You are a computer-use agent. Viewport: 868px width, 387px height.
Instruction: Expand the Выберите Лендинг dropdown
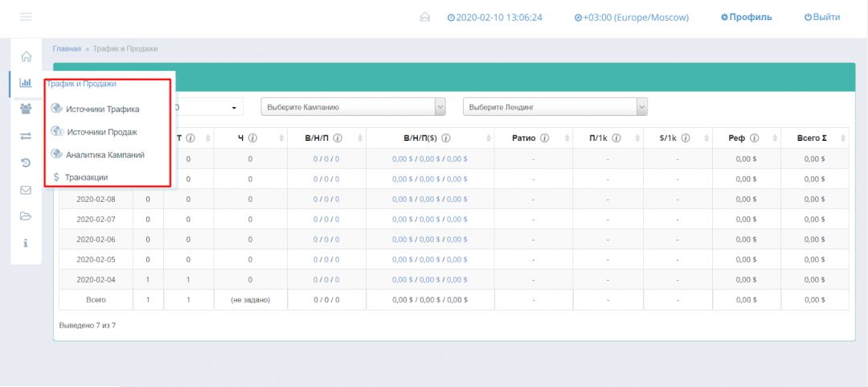tap(555, 107)
